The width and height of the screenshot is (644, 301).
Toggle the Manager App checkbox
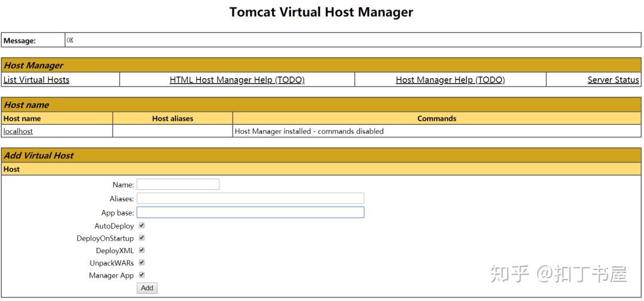(x=142, y=275)
